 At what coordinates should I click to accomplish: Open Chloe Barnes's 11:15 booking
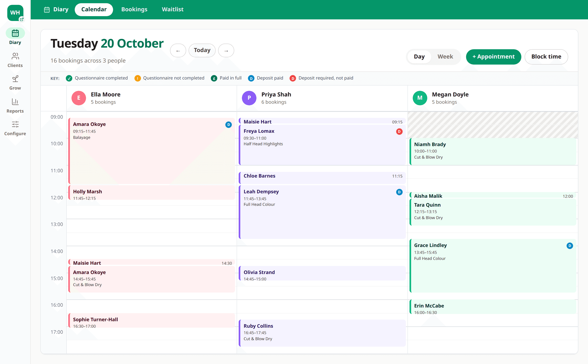pos(322,178)
